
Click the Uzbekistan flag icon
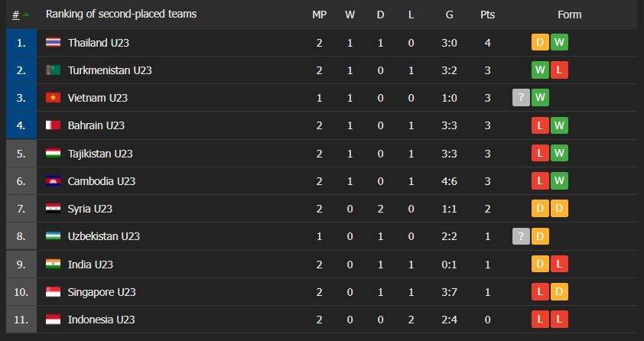(53, 236)
